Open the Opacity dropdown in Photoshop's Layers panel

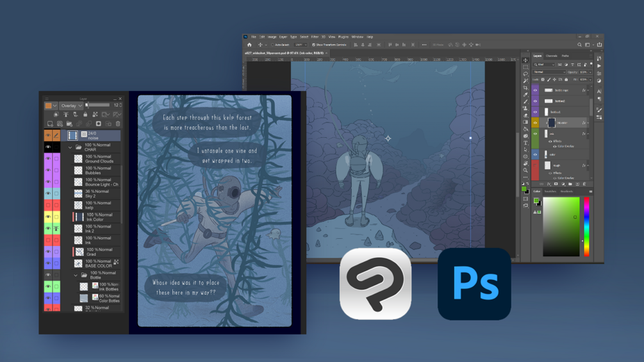pyautogui.click(x=590, y=72)
